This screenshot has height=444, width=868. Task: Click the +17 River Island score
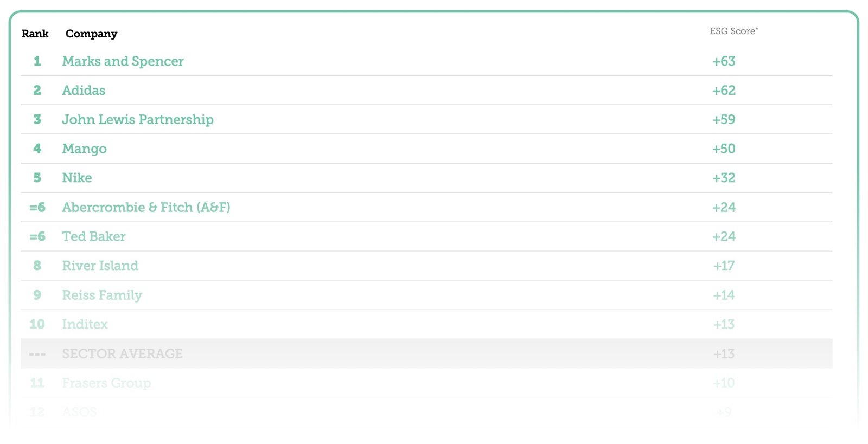click(x=724, y=266)
